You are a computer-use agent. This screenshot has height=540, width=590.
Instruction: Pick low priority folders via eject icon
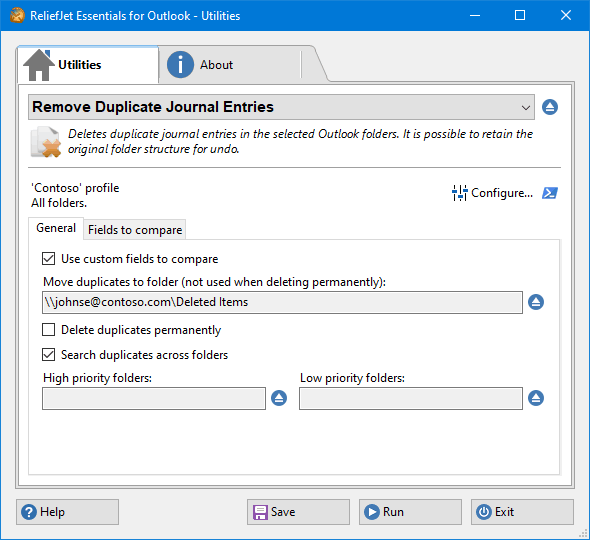(536, 398)
